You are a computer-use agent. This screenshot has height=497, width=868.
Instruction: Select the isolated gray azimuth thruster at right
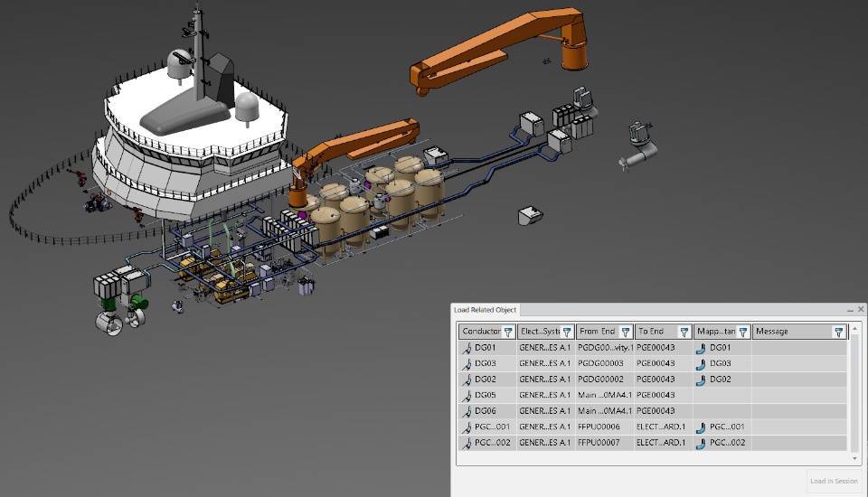(639, 145)
